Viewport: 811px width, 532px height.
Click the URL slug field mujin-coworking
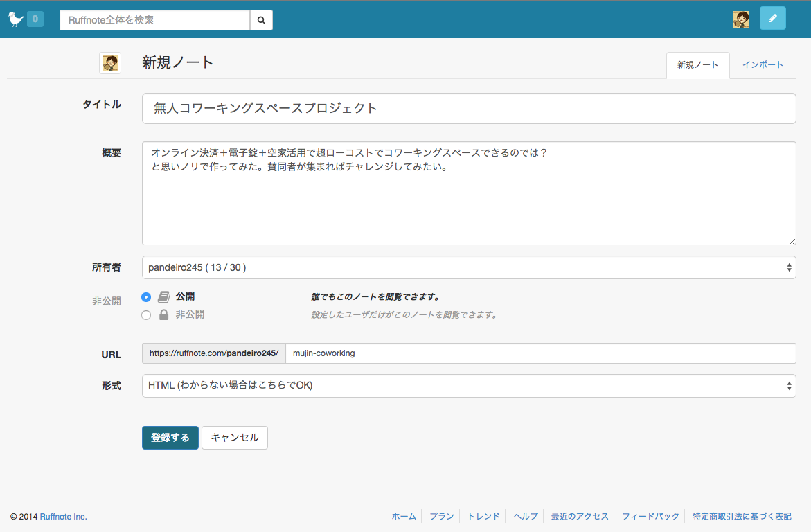point(540,353)
